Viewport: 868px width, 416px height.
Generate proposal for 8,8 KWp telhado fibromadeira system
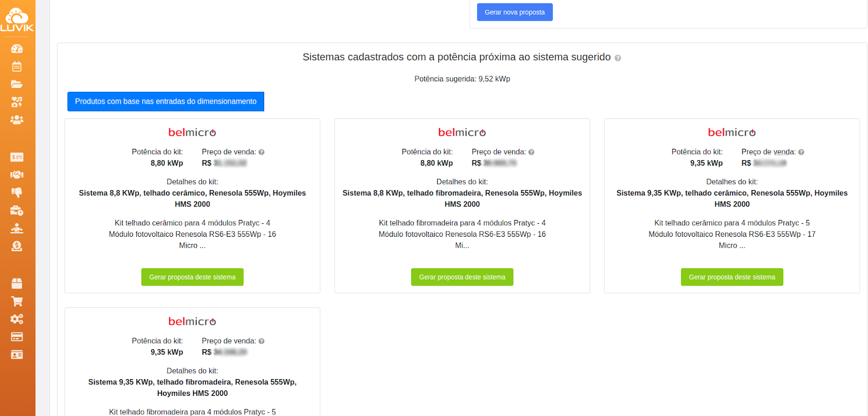462,277
